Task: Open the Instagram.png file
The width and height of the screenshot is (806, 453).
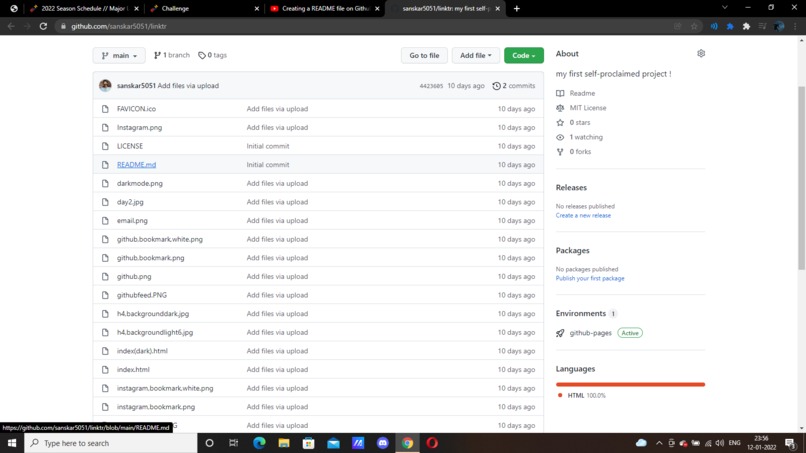Action: coord(139,128)
